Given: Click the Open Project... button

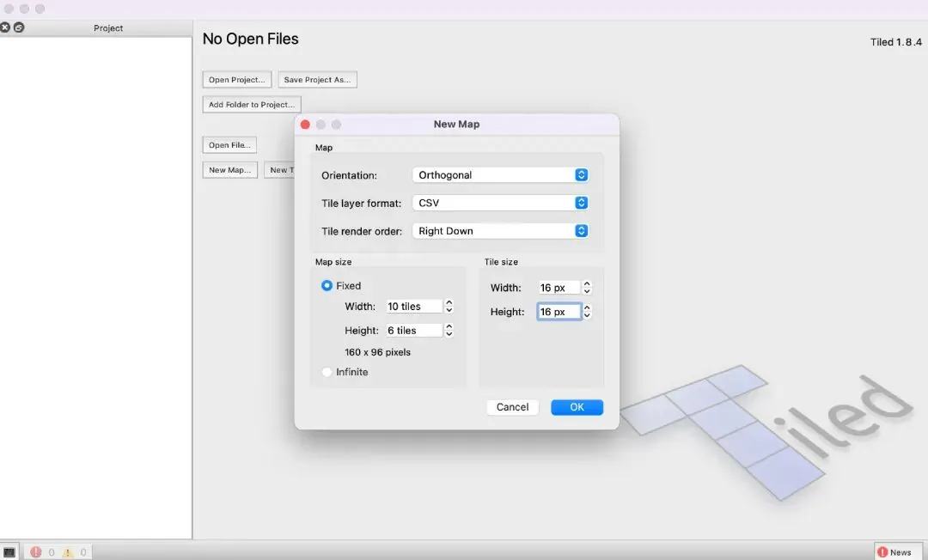Looking at the screenshot, I should (237, 80).
